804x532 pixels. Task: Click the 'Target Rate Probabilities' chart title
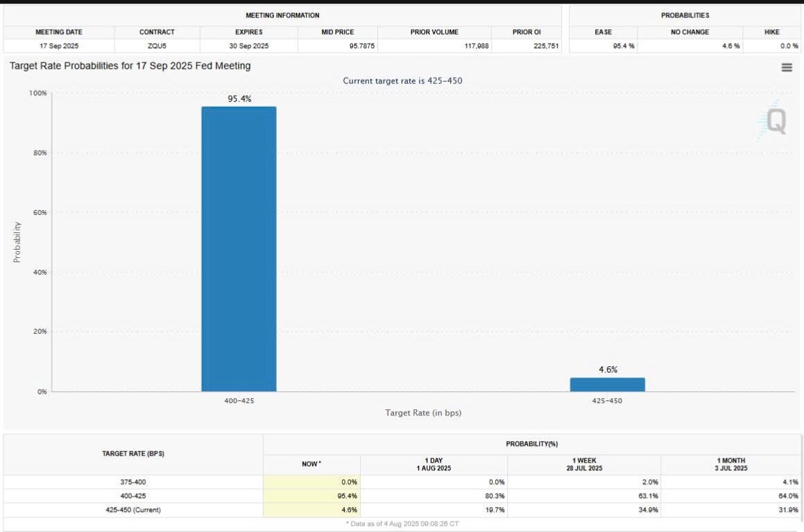[x=130, y=66]
